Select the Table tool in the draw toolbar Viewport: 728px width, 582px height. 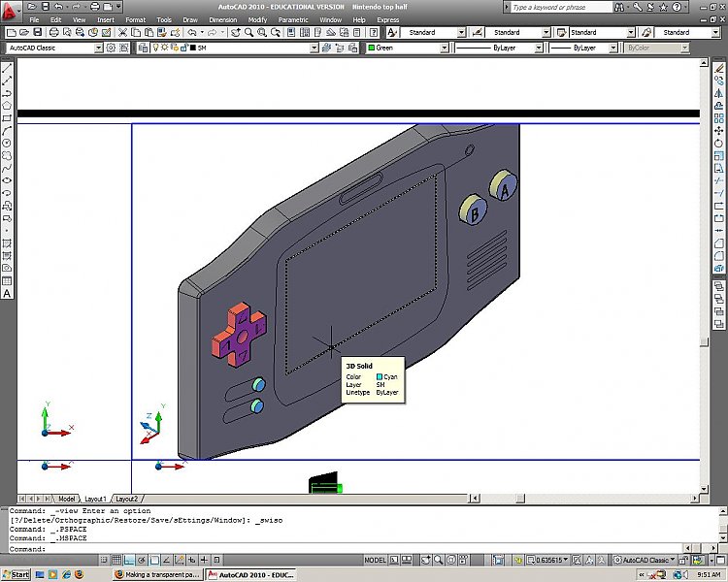tap(7, 280)
